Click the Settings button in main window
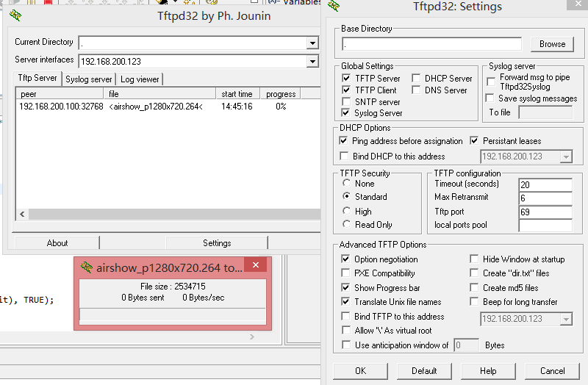This screenshot has height=385, width=588. 217,243
